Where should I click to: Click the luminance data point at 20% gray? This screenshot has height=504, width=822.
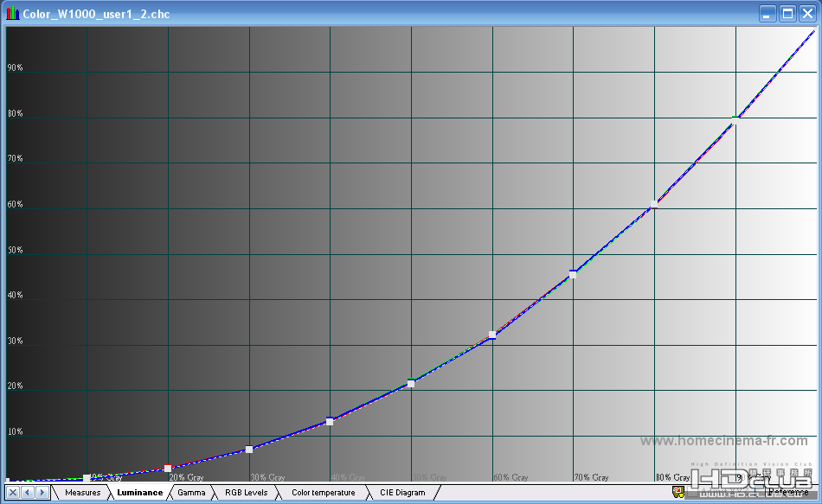pyautogui.click(x=168, y=469)
